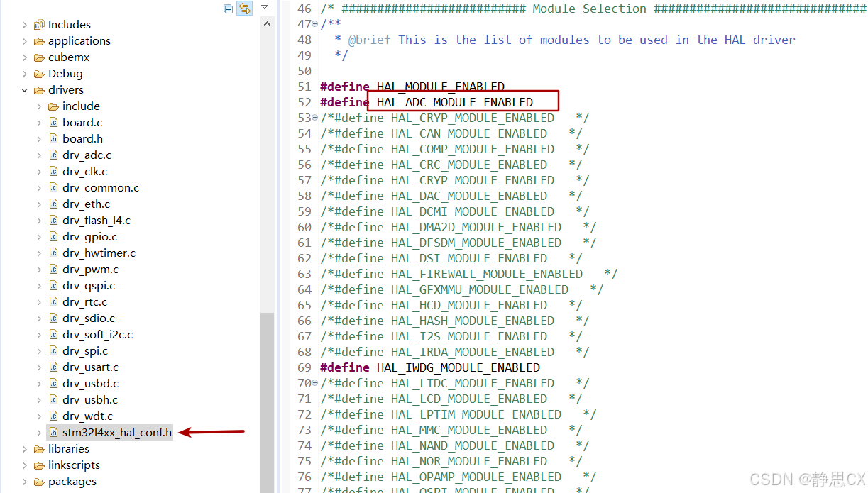
Task: Click HAL_IWDG_MODULE_ENABLED on line 69
Action: (458, 367)
